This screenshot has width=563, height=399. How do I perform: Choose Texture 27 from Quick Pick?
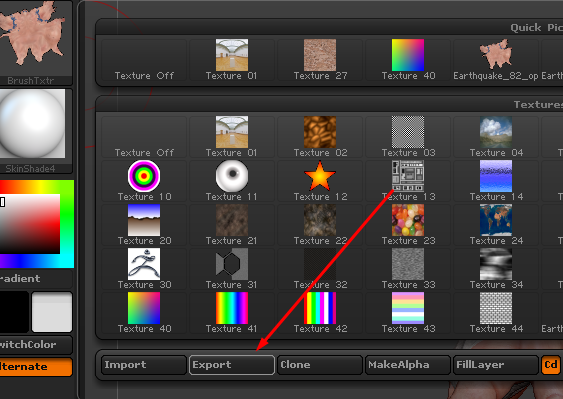[x=320, y=60]
